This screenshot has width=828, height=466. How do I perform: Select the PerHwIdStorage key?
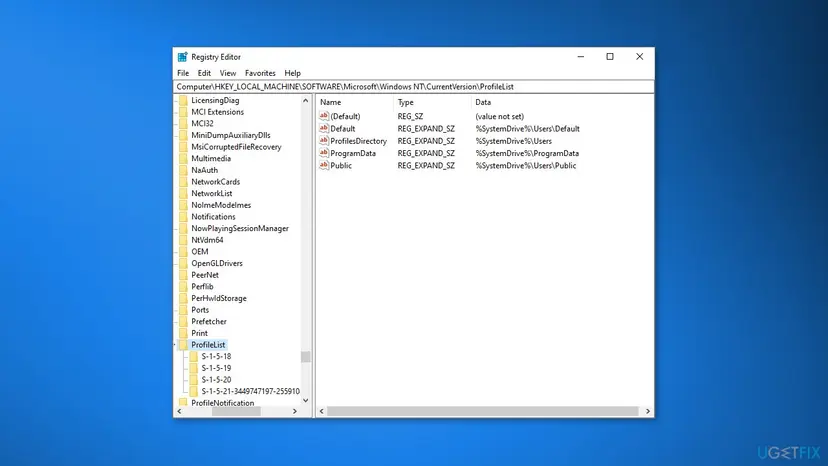click(x=219, y=298)
